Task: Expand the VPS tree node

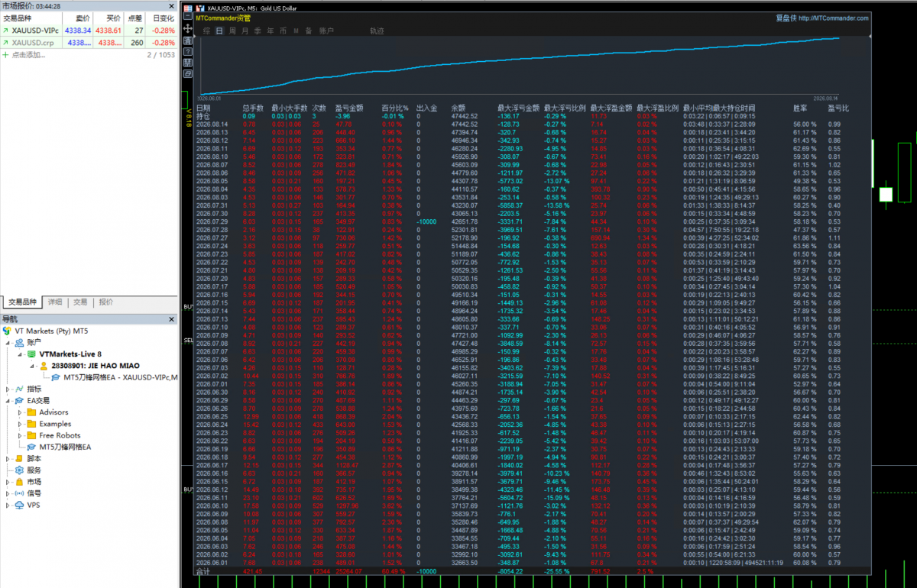Action: (8, 505)
